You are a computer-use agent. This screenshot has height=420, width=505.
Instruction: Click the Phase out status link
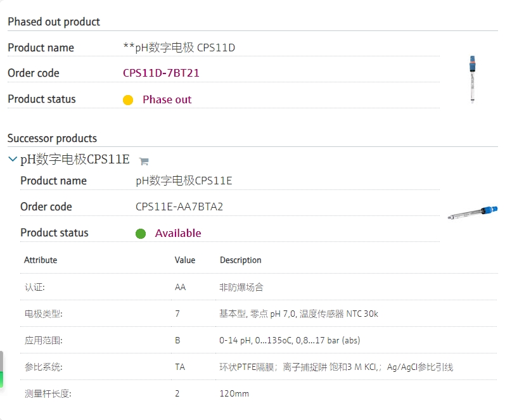pos(167,99)
